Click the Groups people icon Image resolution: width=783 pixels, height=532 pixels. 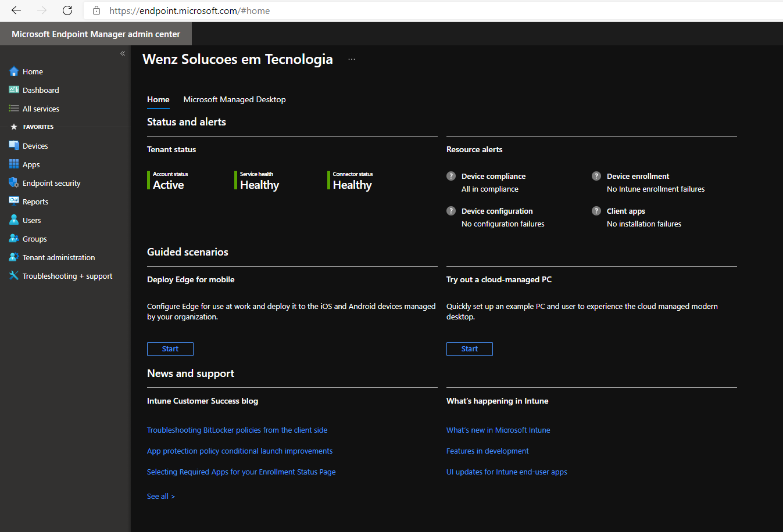[14, 239]
